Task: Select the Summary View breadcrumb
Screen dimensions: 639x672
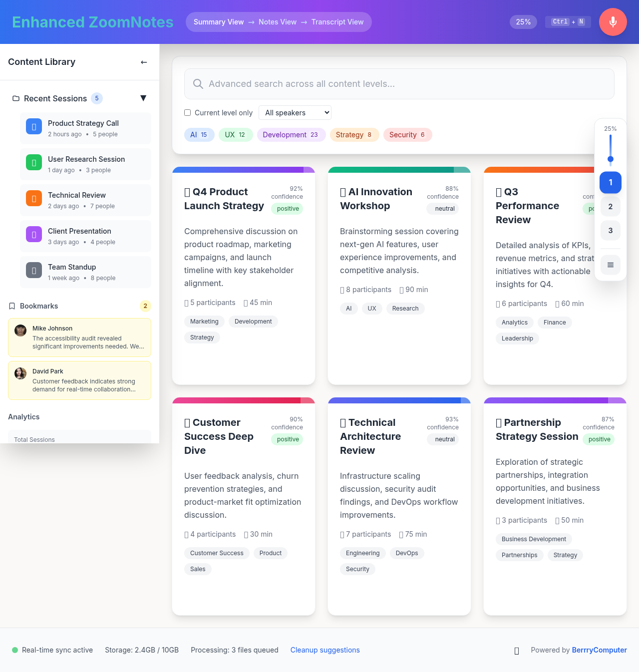Action: pyautogui.click(x=219, y=22)
